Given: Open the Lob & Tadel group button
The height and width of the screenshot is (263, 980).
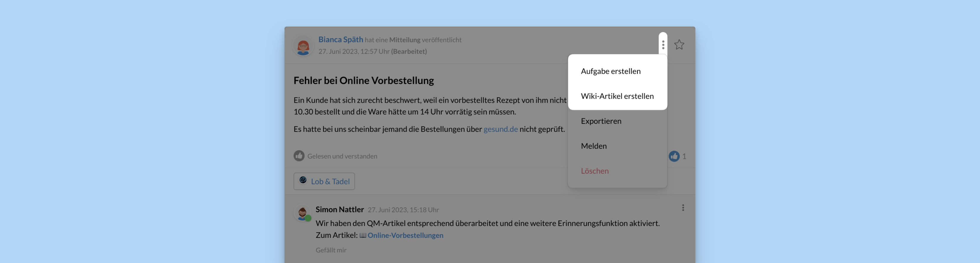Looking at the screenshot, I should tap(324, 182).
